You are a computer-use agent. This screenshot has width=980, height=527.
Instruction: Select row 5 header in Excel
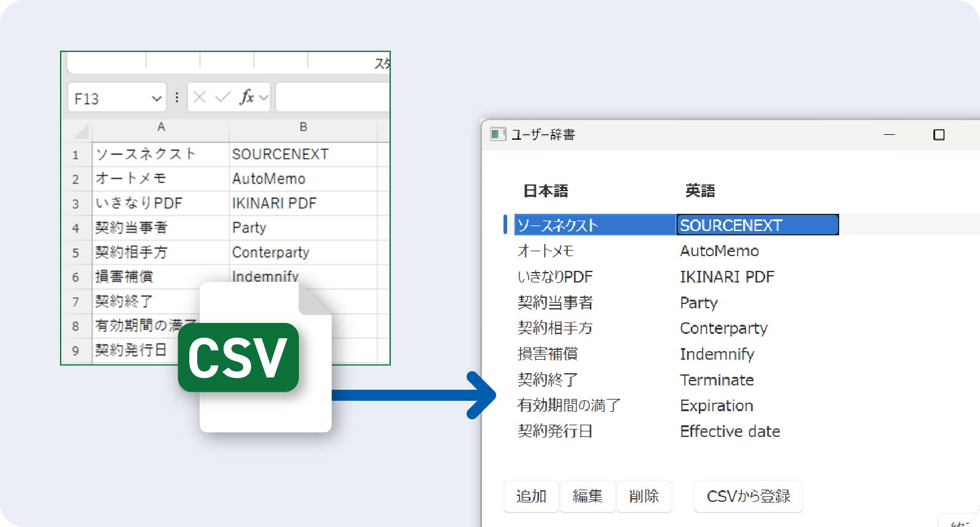[76, 252]
